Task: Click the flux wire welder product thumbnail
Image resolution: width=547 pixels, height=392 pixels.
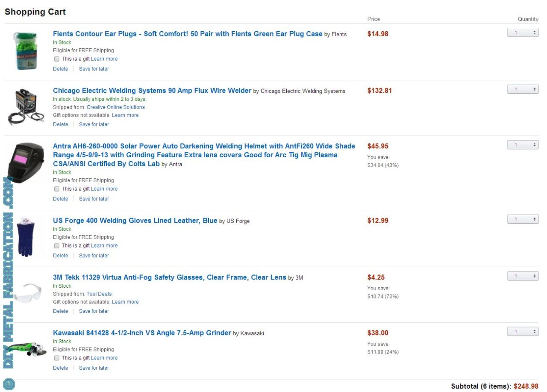Action: tap(26, 107)
